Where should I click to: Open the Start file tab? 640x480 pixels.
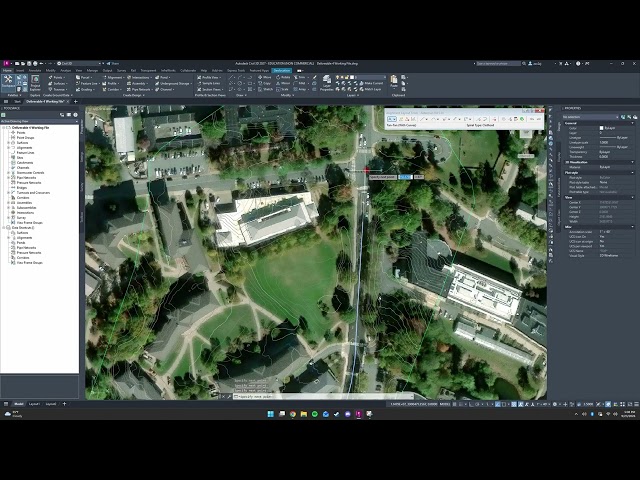pyautogui.click(x=18, y=101)
